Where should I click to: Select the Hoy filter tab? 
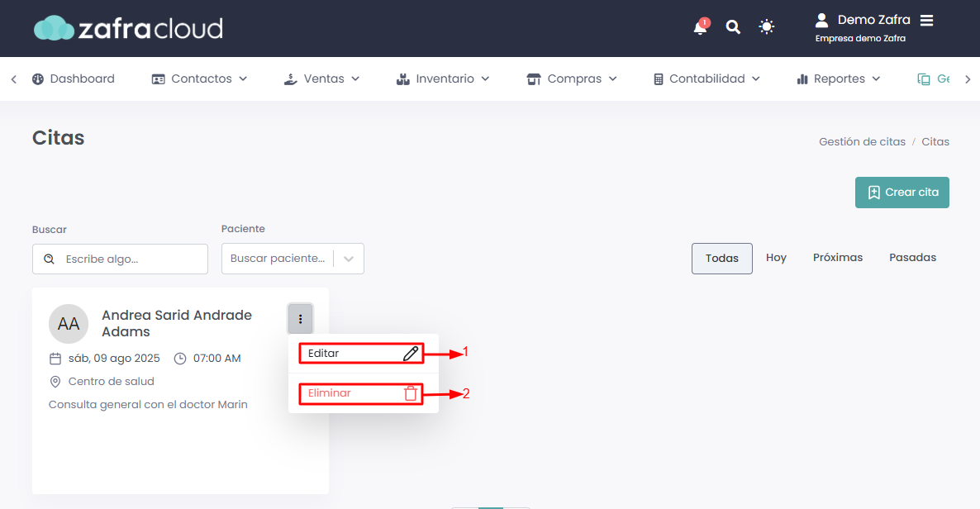[776, 258]
